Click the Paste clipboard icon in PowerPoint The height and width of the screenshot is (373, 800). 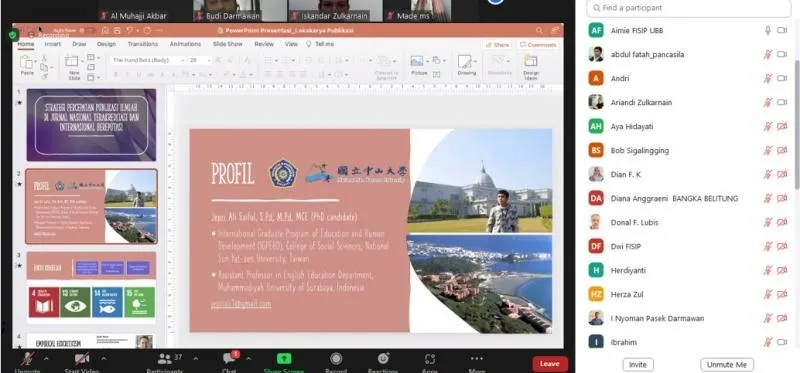[x=26, y=62]
